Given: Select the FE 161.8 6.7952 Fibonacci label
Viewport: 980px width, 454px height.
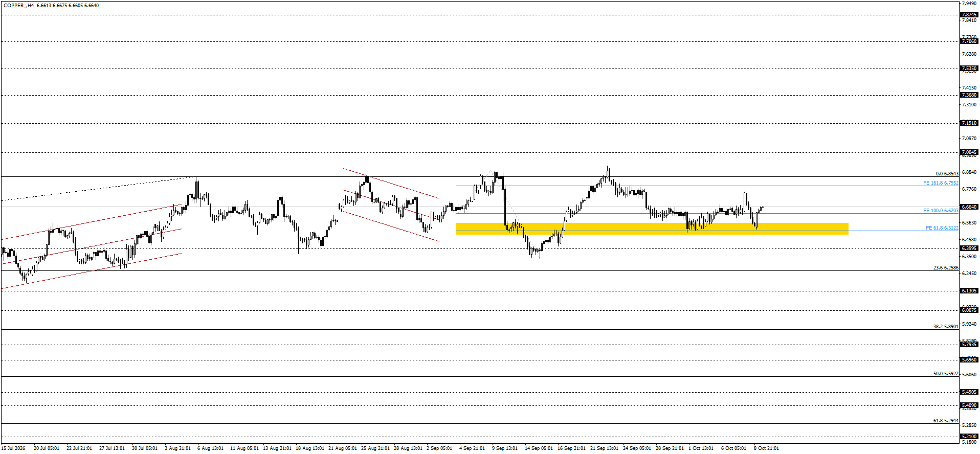Looking at the screenshot, I should pyautogui.click(x=941, y=183).
